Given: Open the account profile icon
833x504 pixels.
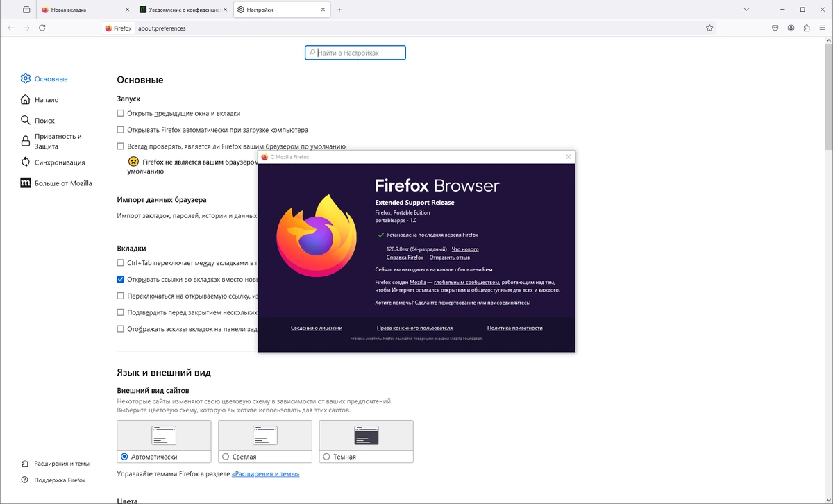Looking at the screenshot, I should [791, 28].
